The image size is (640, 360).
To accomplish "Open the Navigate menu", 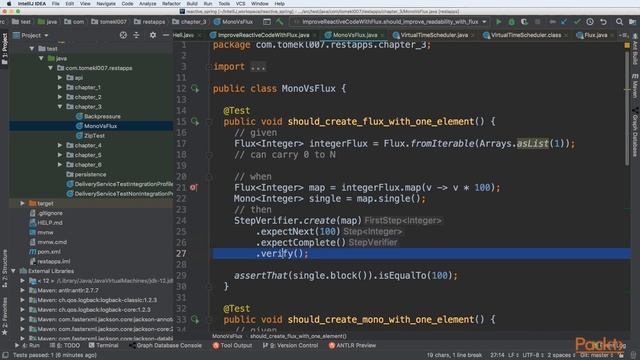I will click(x=106, y=4).
